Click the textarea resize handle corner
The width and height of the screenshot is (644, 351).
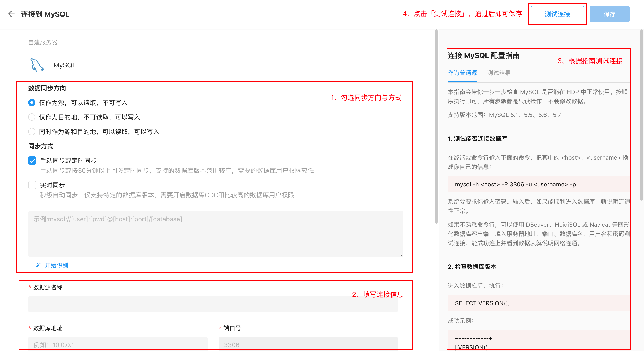coord(401,255)
